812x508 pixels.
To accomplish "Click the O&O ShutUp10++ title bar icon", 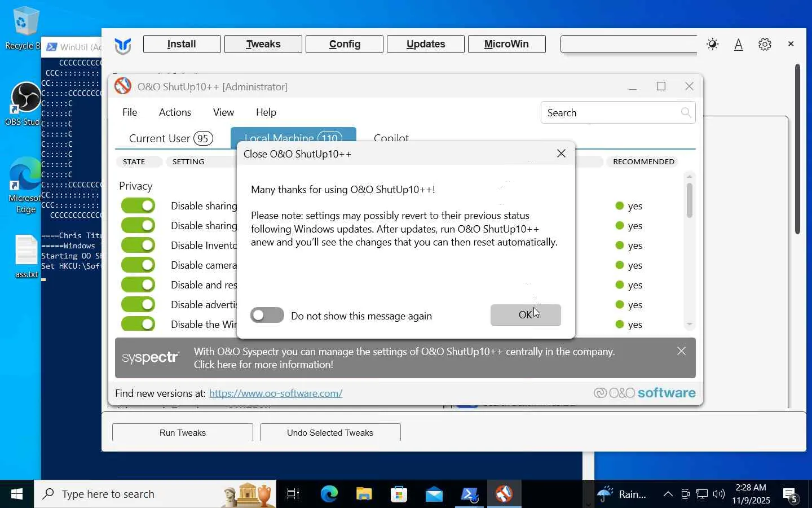I will [123, 86].
